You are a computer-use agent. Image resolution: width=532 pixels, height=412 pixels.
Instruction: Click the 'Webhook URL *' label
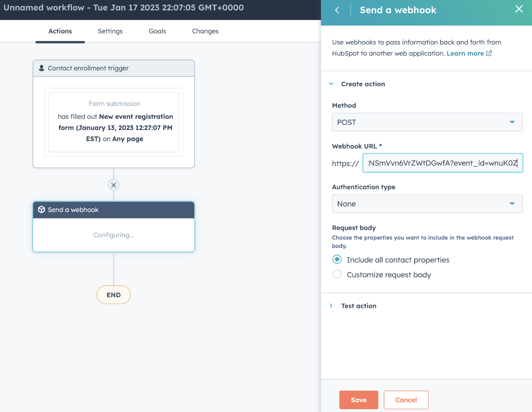[357, 146]
